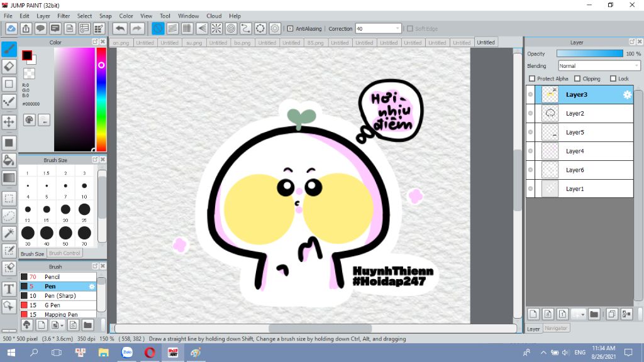The height and width of the screenshot is (362, 644).
Task: Hide Layer3 with its visibility dot
Action: pos(531,94)
